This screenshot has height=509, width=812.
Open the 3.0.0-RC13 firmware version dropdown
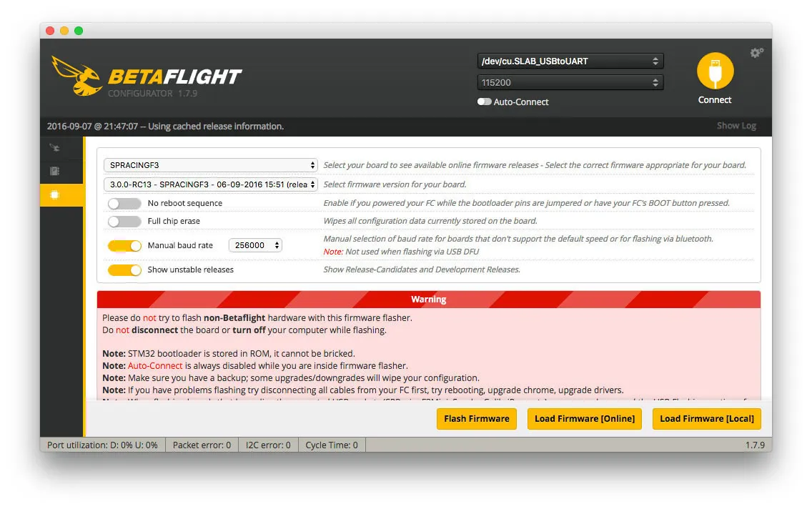click(211, 184)
